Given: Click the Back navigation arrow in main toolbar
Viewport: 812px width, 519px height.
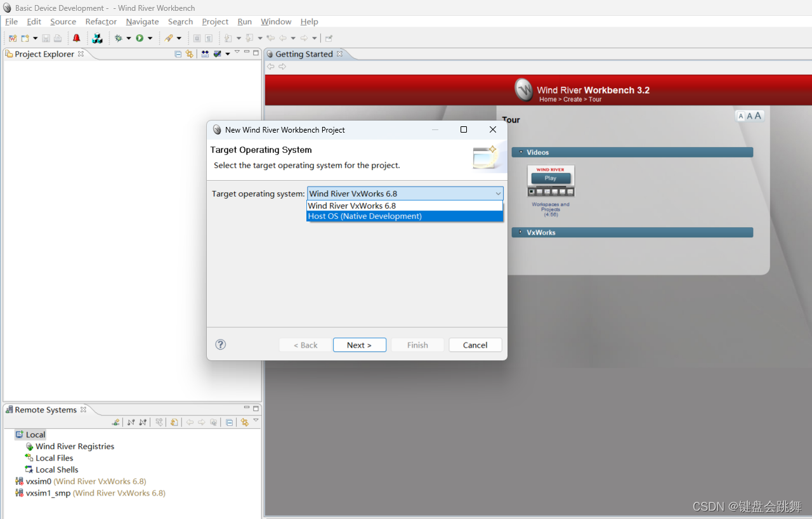Looking at the screenshot, I should pyautogui.click(x=283, y=38).
